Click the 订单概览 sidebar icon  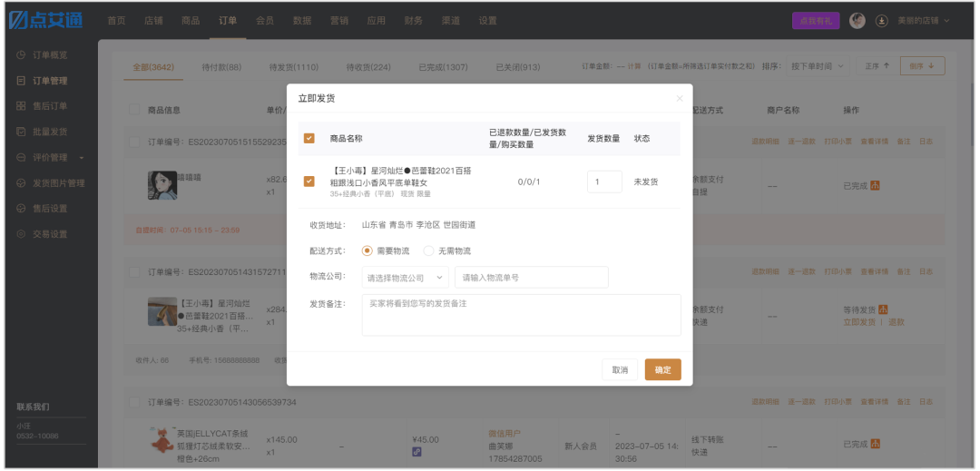pyautogui.click(x=21, y=55)
